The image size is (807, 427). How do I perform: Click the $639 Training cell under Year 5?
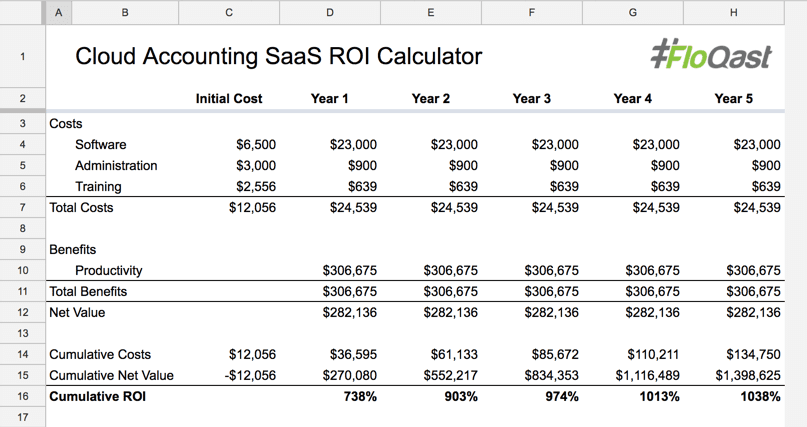pyautogui.click(x=766, y=186)
